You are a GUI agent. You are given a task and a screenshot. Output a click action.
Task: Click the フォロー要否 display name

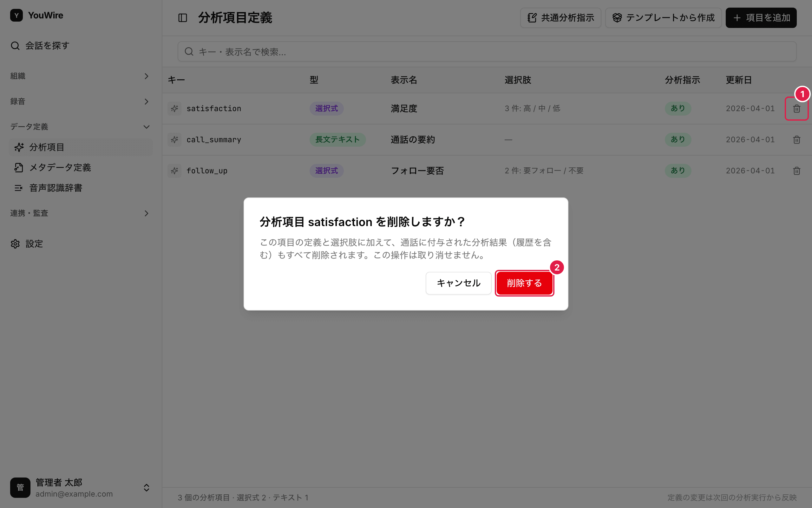[x=417, y=171]
